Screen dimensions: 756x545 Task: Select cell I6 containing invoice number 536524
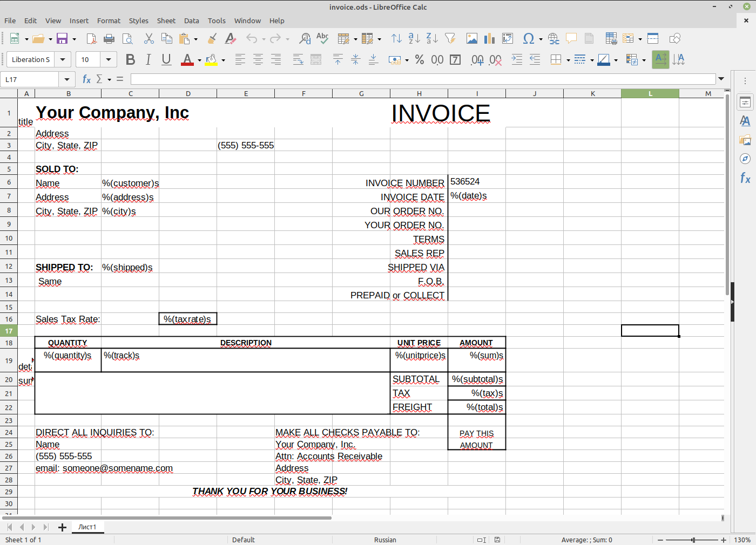[x=477, y=182]
